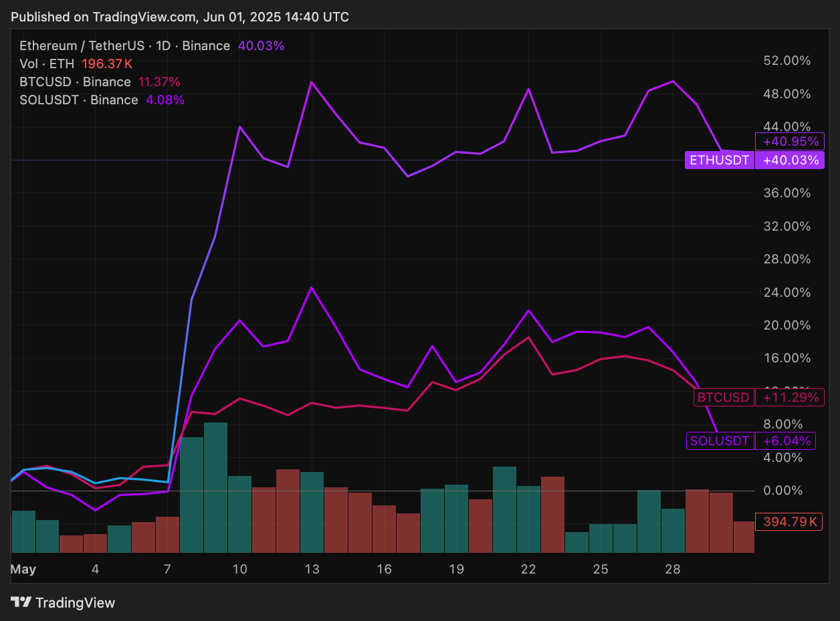Click the +6.04% SOLUSDT axis value
Screen dimensions: 840x621
[786, 441]
